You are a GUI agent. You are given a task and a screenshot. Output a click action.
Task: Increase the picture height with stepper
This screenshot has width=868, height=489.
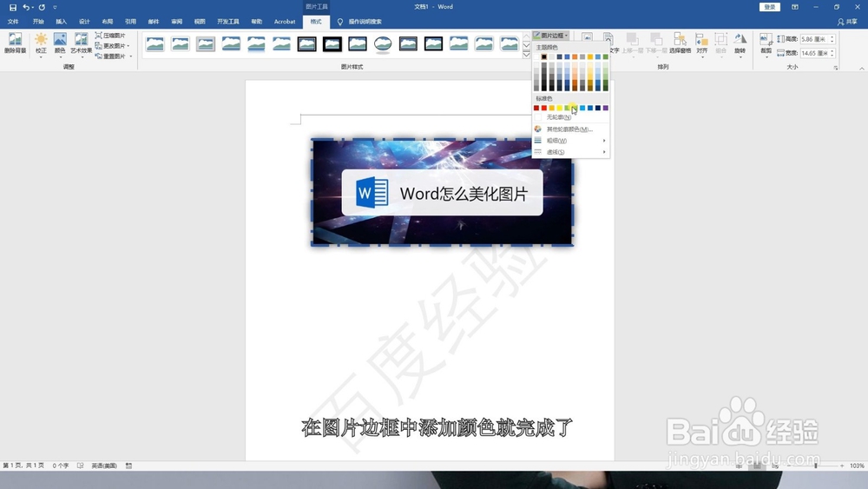[x=832, y=37]
